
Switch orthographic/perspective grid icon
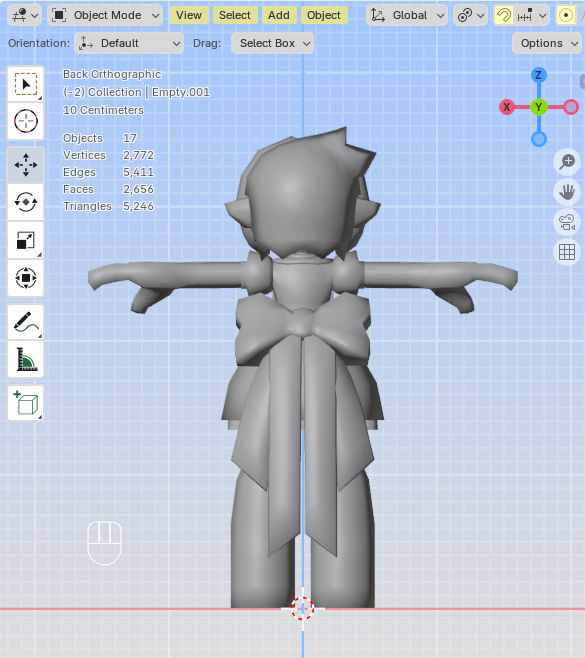pyautogui.click(x=567, y=252)
